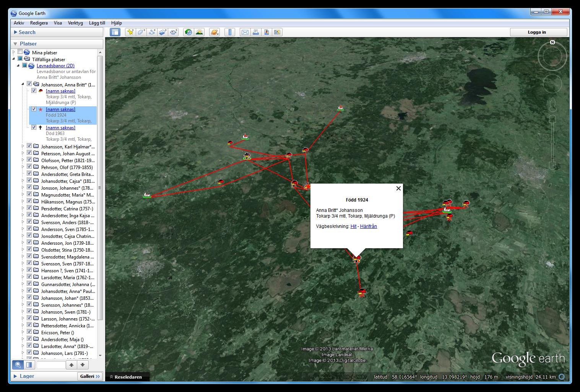The width and height of the screenshot is (580, 392).
Task: Uncheck Johansson, Anna Britt* folder
Action: (x=29, y=84)
